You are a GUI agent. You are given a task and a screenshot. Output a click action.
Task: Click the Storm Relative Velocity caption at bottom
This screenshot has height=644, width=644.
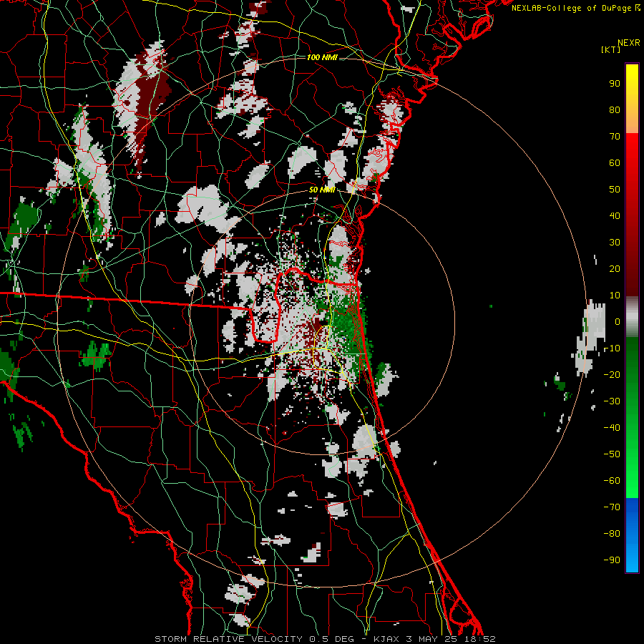(x=325, y=639)
